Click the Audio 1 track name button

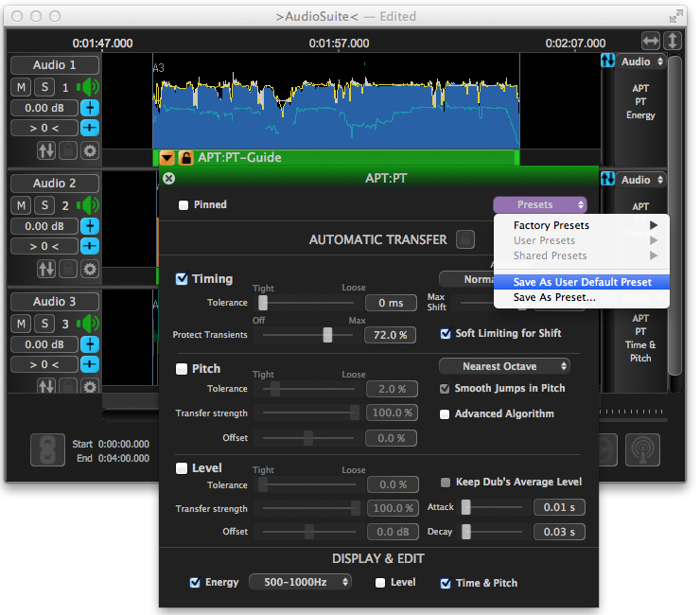pos(55,65)
